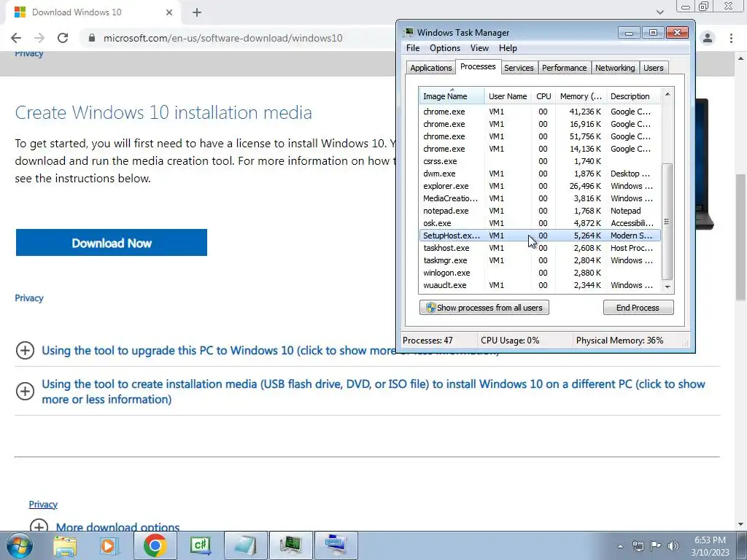Sort by the CPU column header
This screenshot has height=560, width=747.
(x=543, y=96)
